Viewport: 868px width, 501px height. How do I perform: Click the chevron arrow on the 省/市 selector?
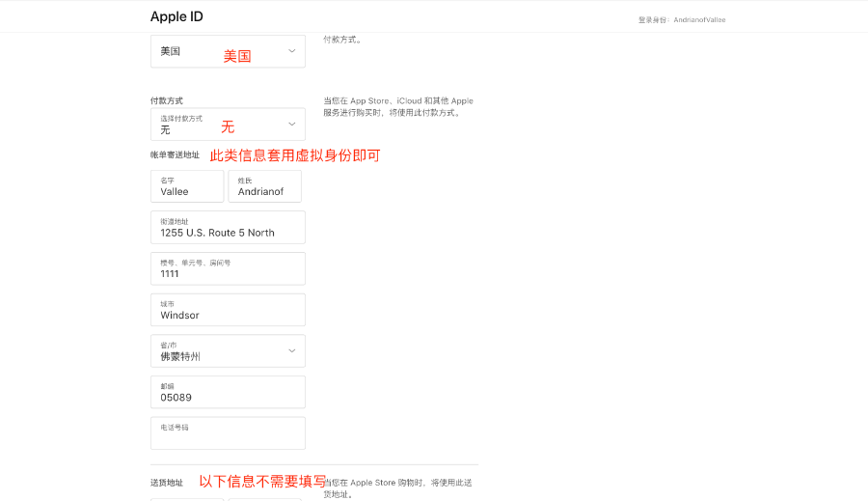(x=291, y=350)
